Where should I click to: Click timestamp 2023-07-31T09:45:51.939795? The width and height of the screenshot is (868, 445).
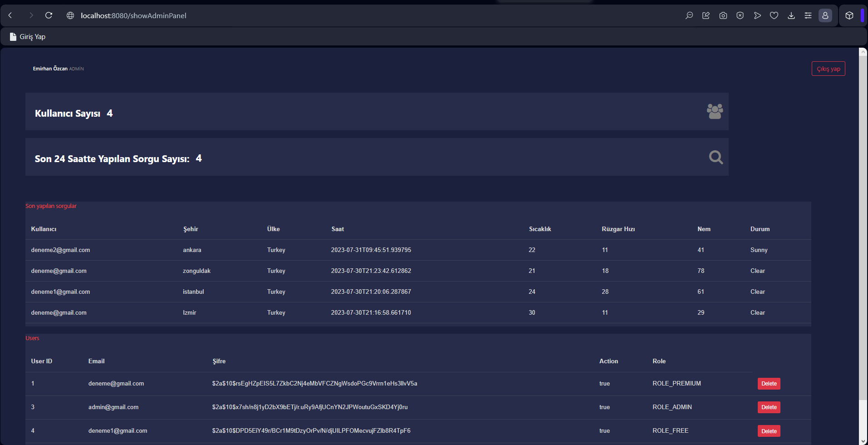371,250
